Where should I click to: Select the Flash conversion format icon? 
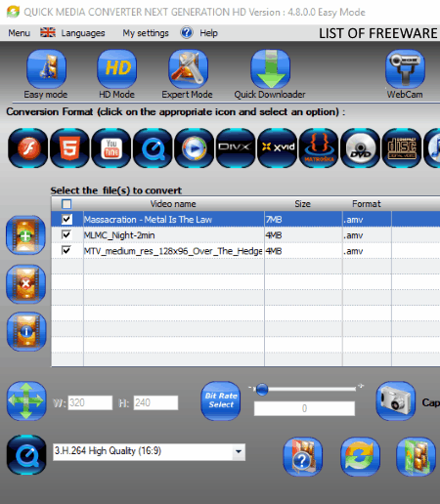point(28,147)
